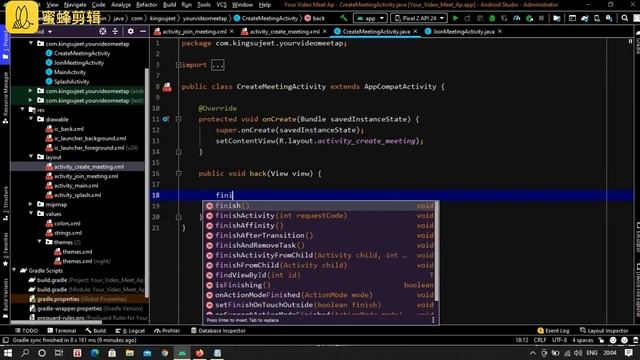Click the Search Everywhere magnifier icon
This screenshot has width=640, height=360.
click(x=624, y=18)
